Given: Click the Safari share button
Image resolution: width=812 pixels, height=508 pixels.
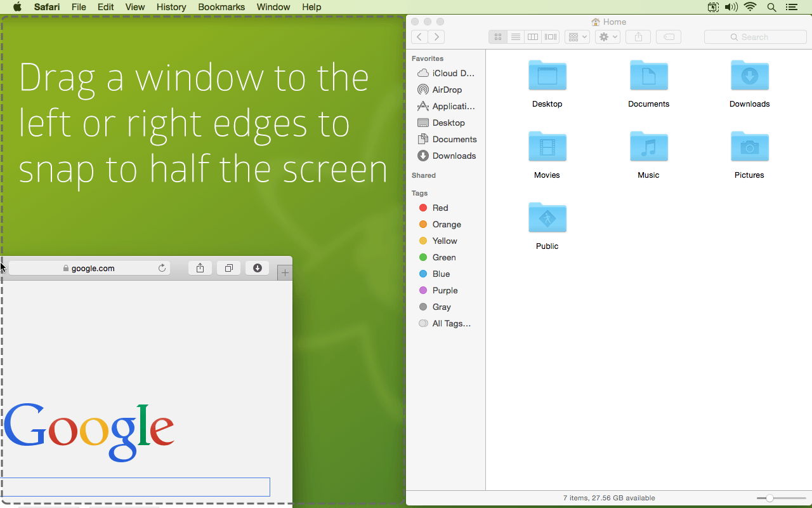Looking at the screenshot, I should pos(200,268).
